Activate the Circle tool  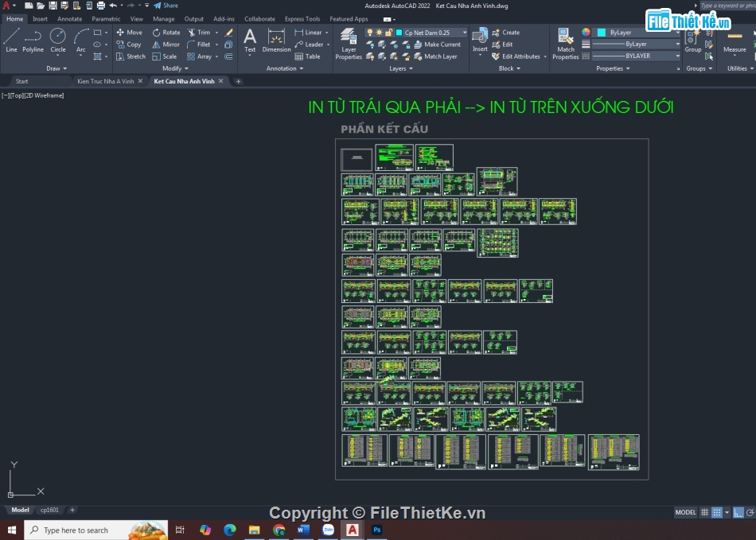tap(58, 40)
